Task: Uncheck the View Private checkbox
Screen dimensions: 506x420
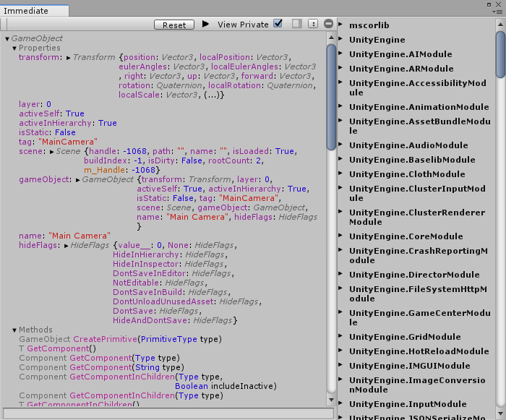Action: tap(278, 24)
